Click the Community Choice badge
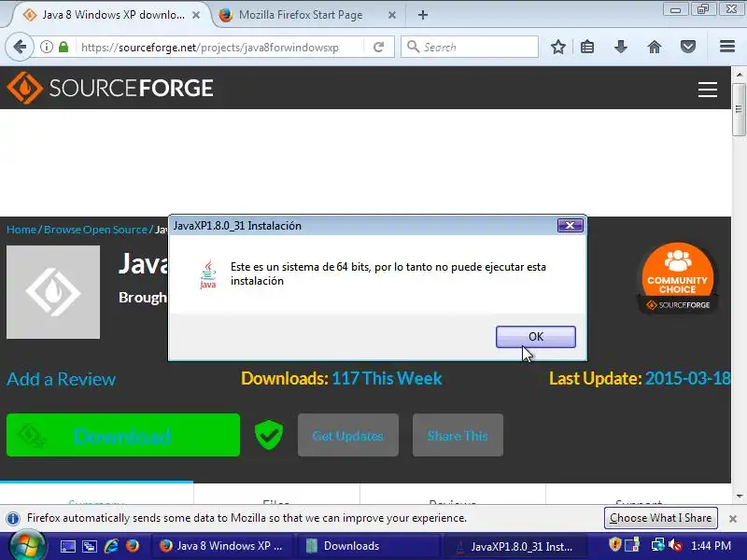The image size is (747, 560). (x=677, y=277)
